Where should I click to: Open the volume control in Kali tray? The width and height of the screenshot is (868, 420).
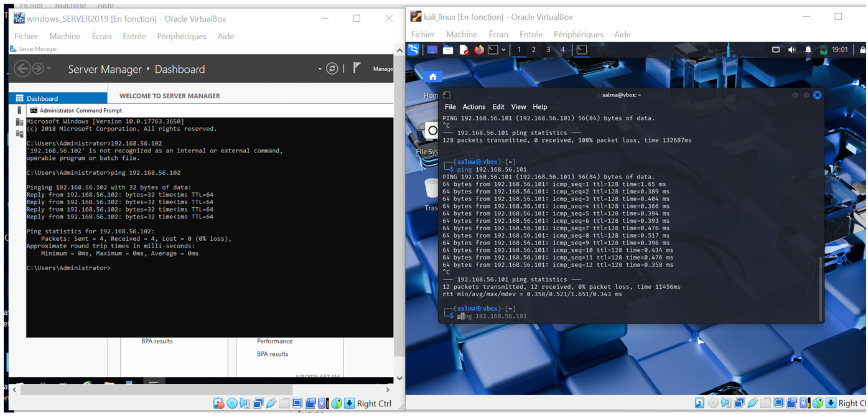(792, 50)
